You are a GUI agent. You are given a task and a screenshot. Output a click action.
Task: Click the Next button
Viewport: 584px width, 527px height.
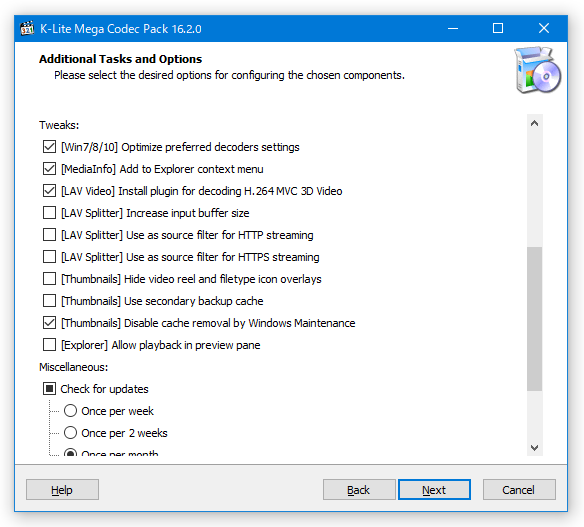pyautogui.click(x=434, y=489)
